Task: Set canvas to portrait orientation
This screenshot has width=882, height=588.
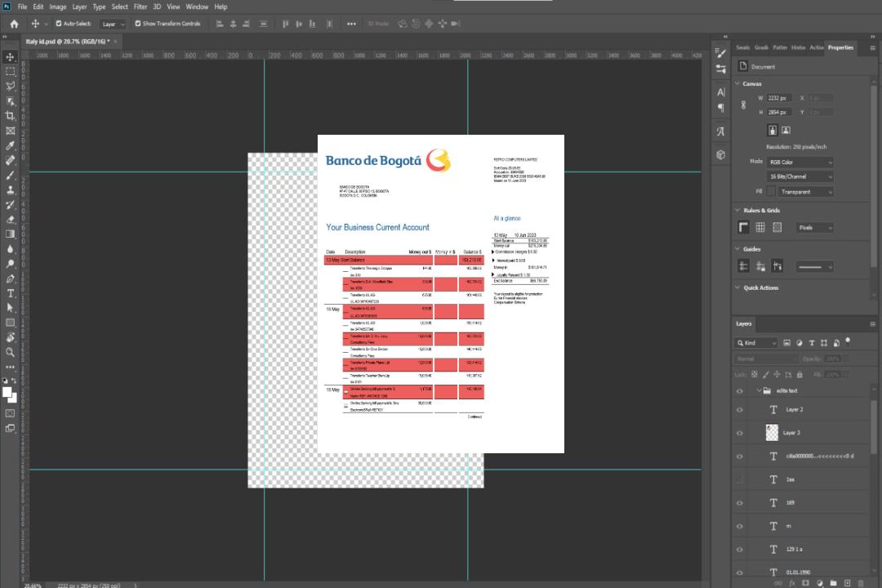Action: [x=773, y=131]
